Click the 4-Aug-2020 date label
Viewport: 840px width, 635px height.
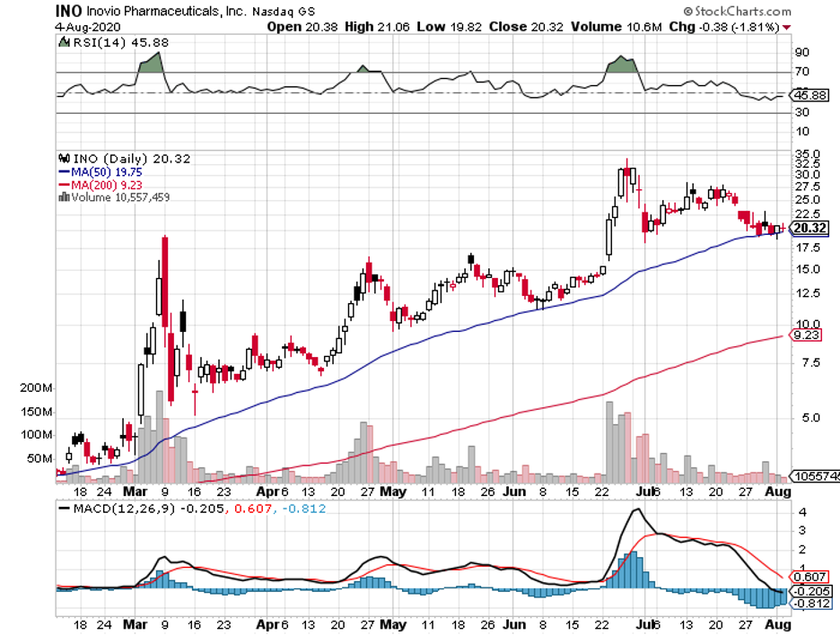pos(88,27)
